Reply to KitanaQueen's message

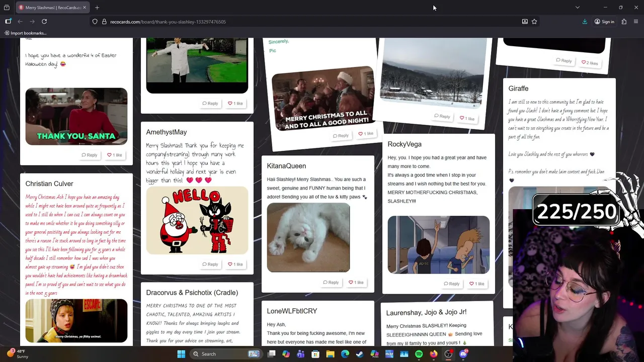(331, 283)
